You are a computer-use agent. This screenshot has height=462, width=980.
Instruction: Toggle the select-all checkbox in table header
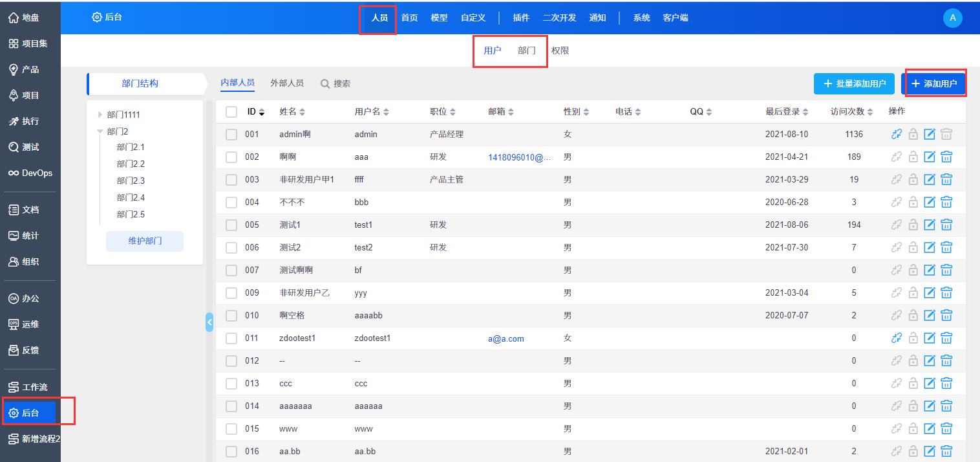[x=231, y=112]
